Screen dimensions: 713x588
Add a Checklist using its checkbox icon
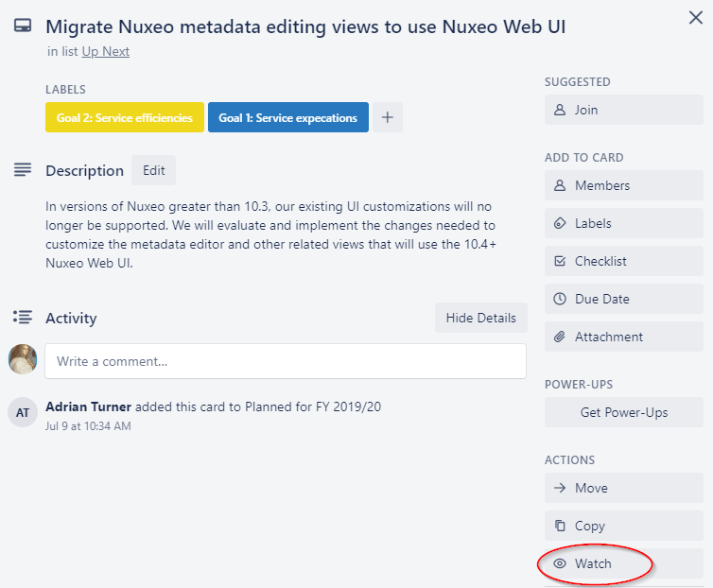560,261
